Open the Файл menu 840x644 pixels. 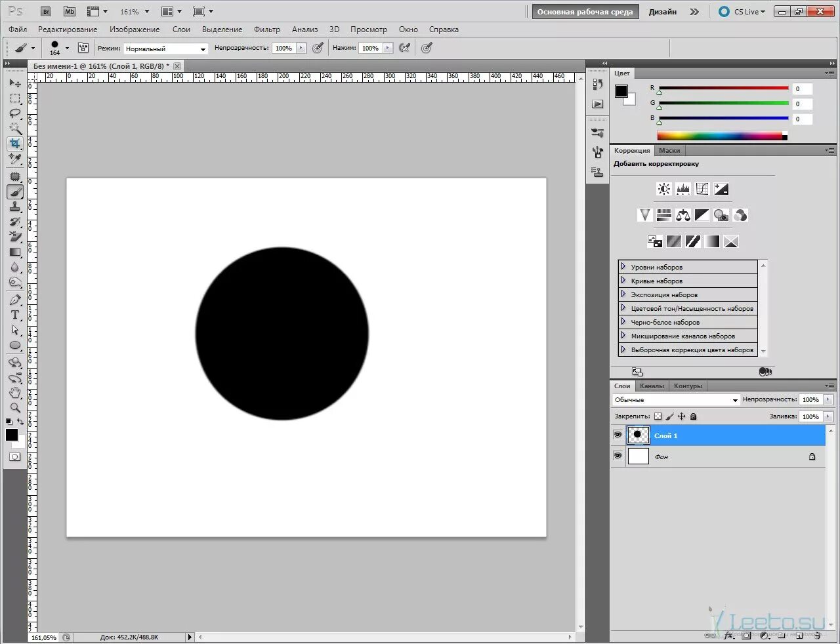pyautogui.click(x=18, y=30)
